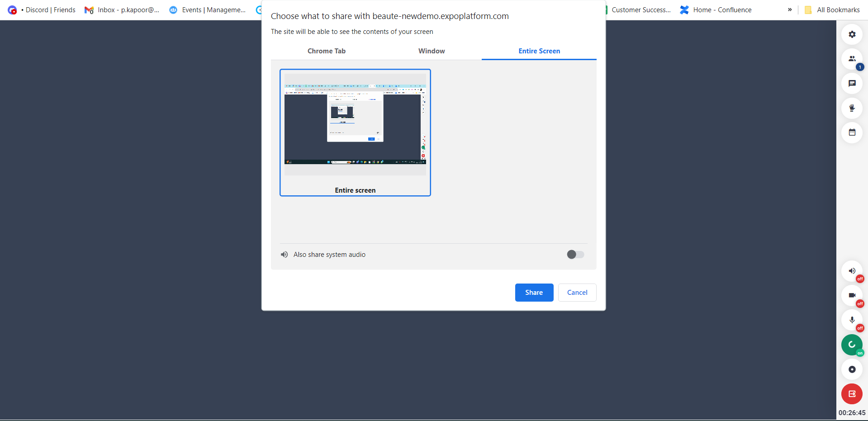868x421 pixels.
Task: Open the chat panel
Action: [x=852, y=84]
